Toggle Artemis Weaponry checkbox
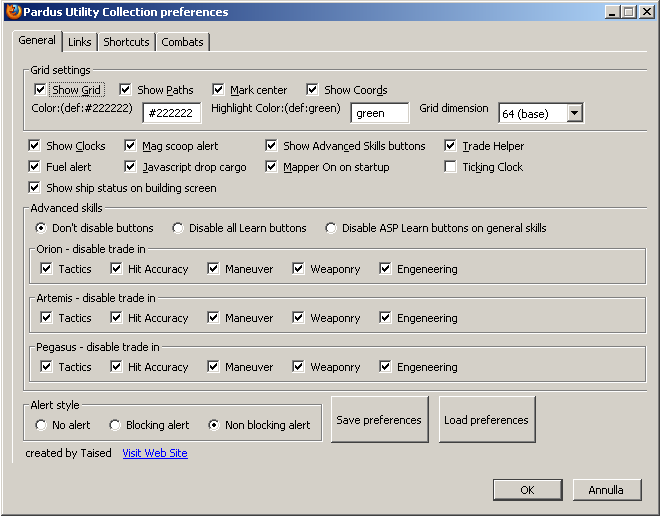660x516 pixels. (x=298, y=317)
